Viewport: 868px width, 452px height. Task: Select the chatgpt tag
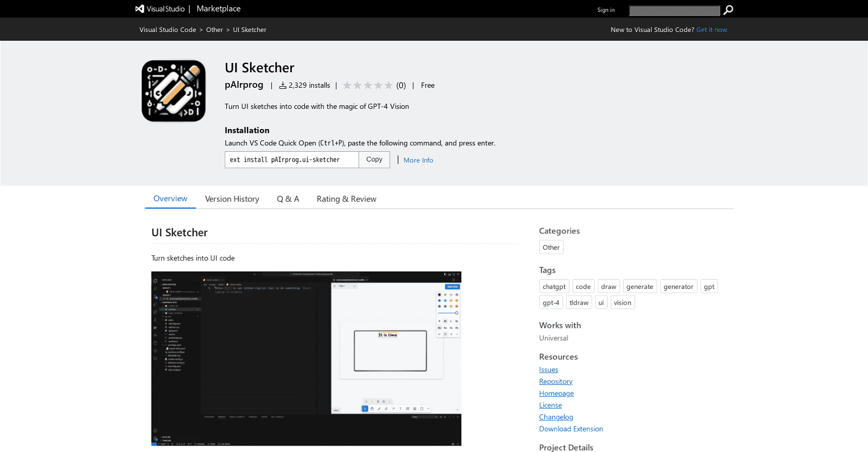[x=554, y=287]
